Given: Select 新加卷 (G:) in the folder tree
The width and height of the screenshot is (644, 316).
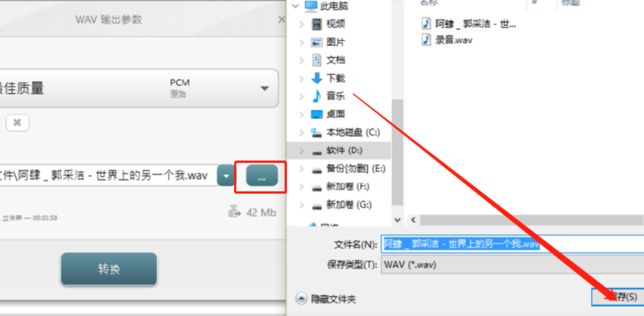Looking at the screenshot, I should (x=341, y=205).
